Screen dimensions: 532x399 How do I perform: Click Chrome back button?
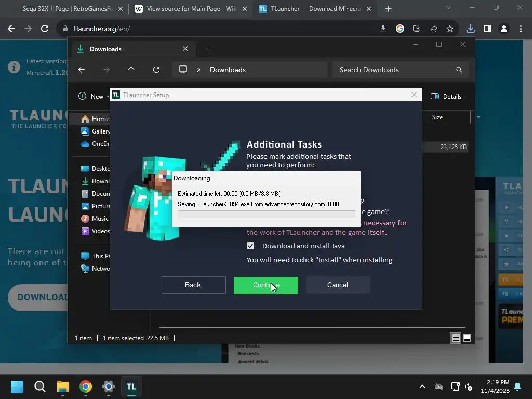[11, 29]
